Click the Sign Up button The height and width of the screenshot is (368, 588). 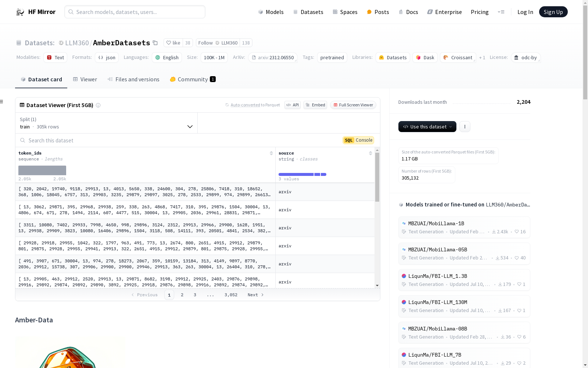(553, 12)
